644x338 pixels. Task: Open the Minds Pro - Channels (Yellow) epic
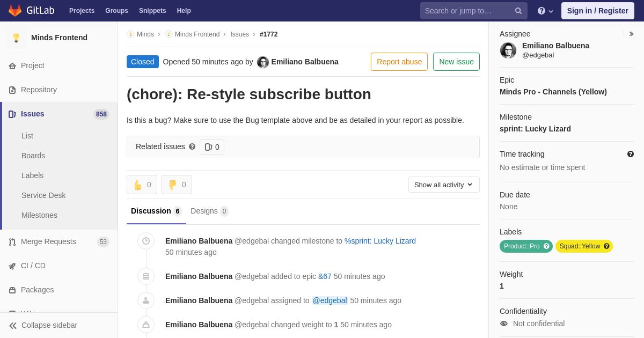tap(553, 92)
